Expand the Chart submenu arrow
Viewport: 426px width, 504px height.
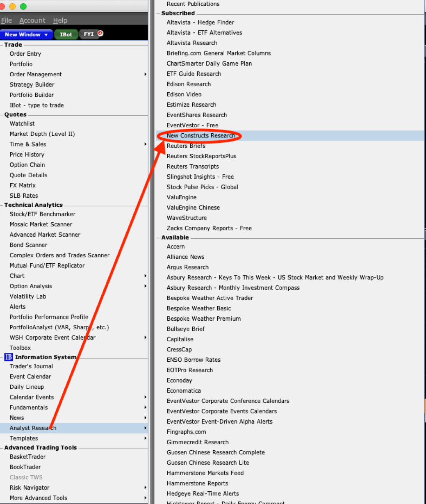(145, 276)
